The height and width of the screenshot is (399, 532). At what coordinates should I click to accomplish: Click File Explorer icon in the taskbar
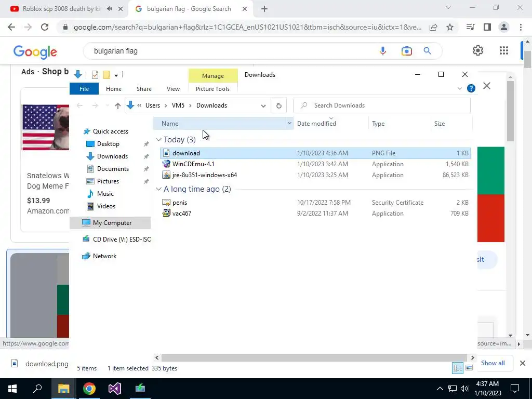(x=63, y=389)
